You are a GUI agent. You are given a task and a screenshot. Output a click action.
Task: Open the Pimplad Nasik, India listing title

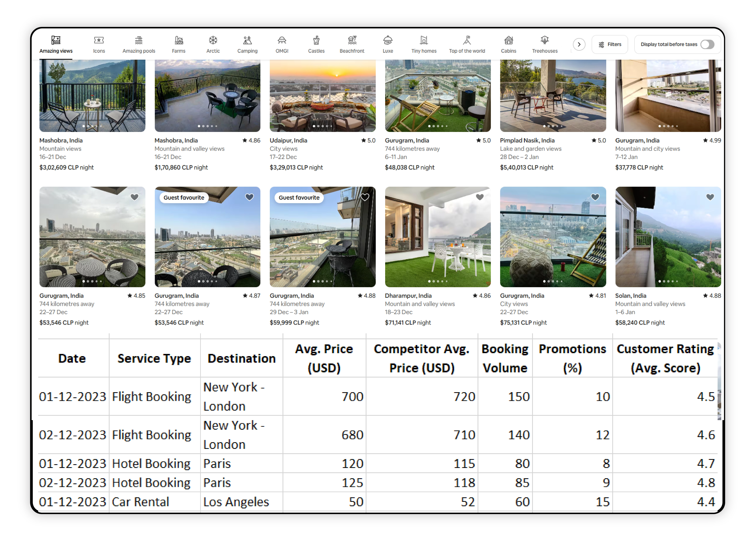tap(527, 140)
